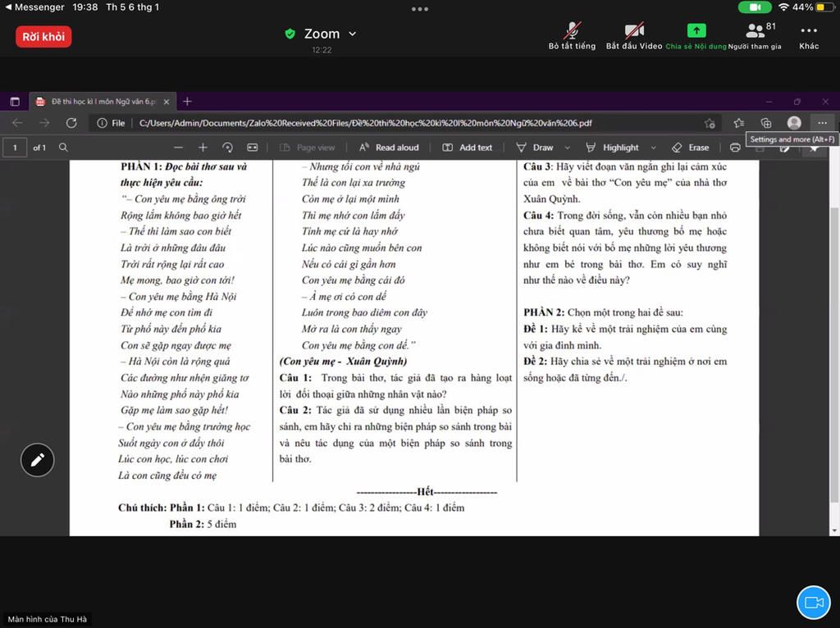Expand Draw tool options dropdown
This screenshot has width=840, height=628.
point(568,148)
